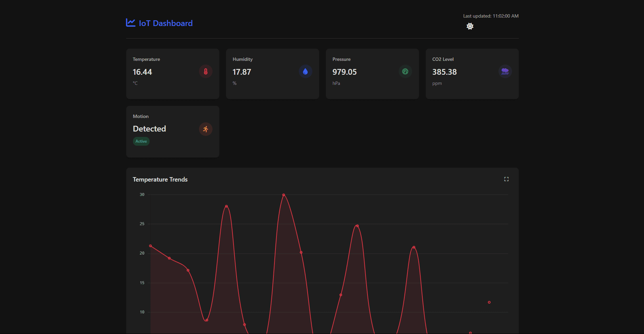
Task: Click the Pressure value 979.05
Action: click(345, 72)
